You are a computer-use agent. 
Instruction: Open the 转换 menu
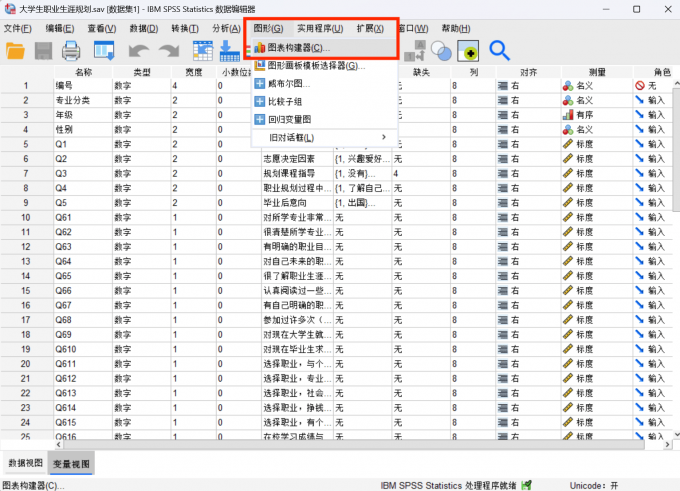tap(185, 29)
